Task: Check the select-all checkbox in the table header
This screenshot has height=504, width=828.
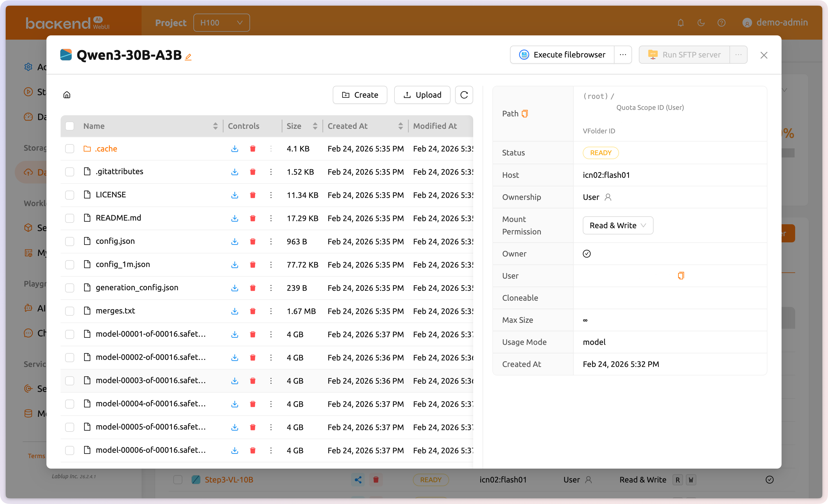Action: 70,126
